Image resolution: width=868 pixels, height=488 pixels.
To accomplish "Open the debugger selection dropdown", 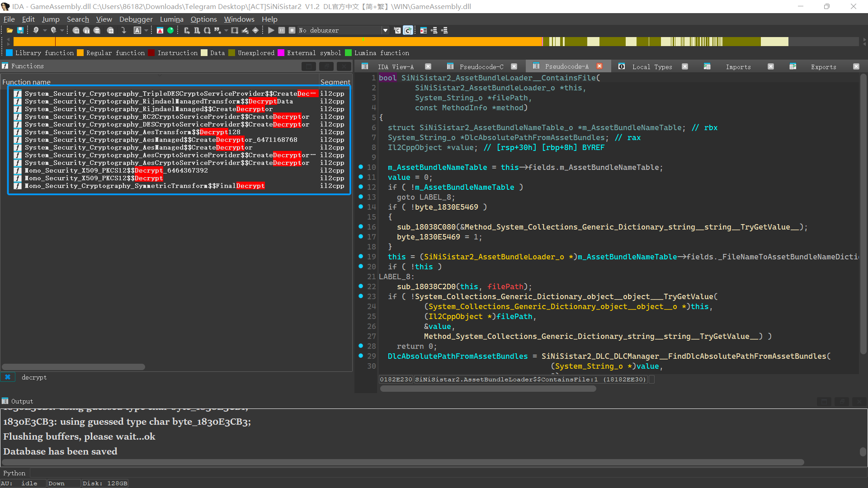I will tap(385, 30).
